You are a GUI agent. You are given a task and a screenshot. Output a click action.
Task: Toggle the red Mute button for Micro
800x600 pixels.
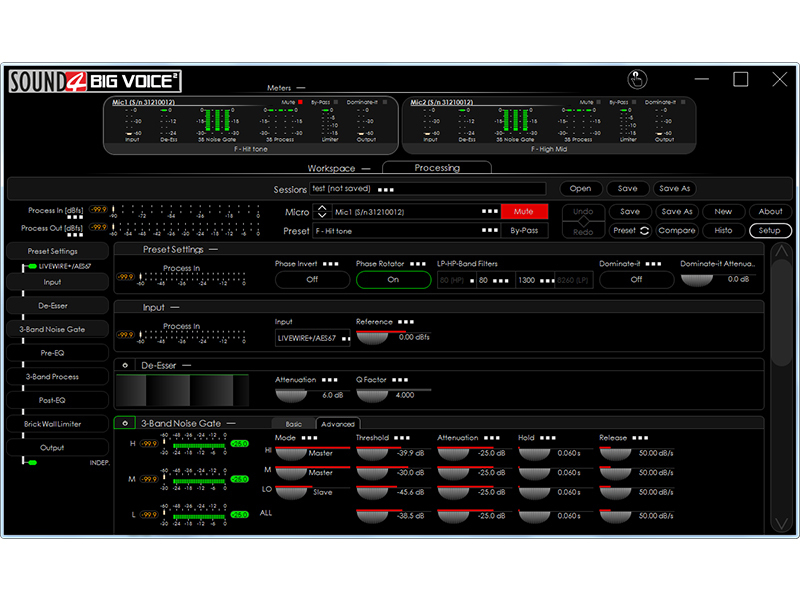pyautogui.click(x=524, y=211)
